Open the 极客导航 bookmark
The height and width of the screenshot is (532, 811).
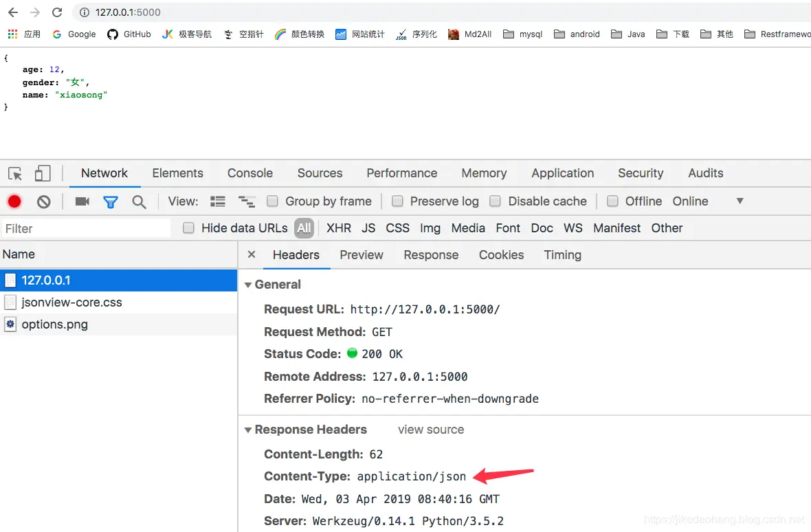click(x=187, y=34)
